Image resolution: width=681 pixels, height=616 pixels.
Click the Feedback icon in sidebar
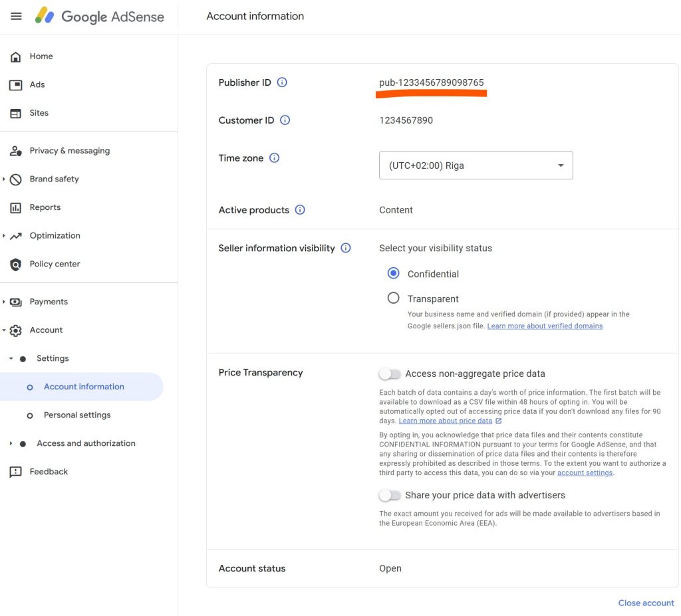[x=15, y=472]
